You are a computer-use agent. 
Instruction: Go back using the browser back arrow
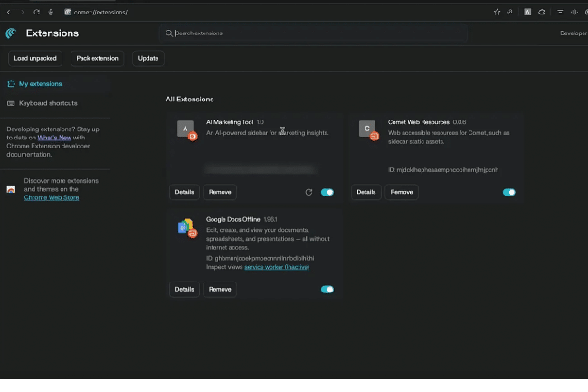click(x=9, y=12)
